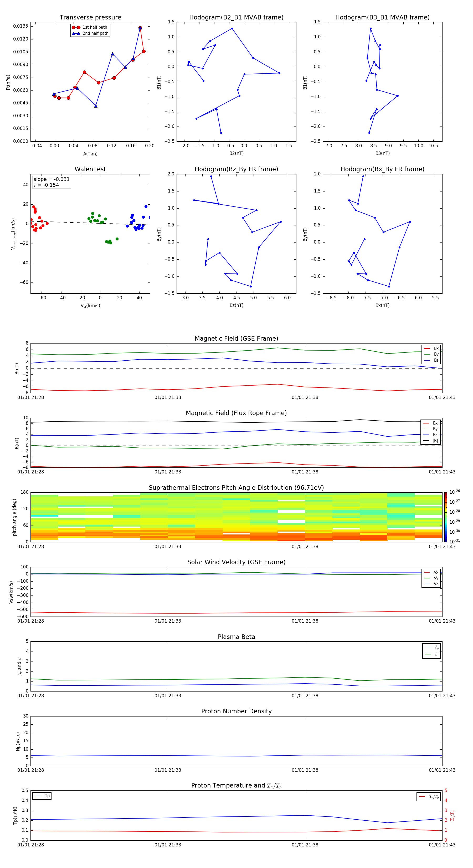
Task: Click the Tp legend box in temperature panel
Action: 42,796
